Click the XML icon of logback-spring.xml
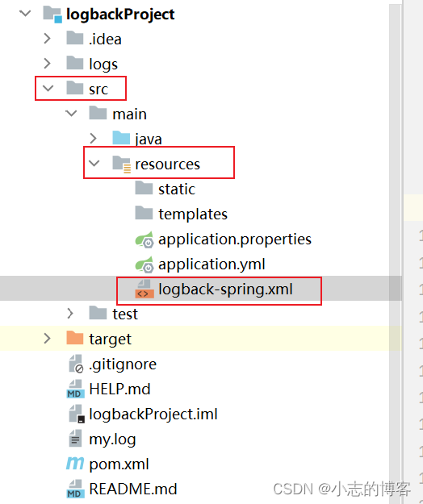 [144, 289]
